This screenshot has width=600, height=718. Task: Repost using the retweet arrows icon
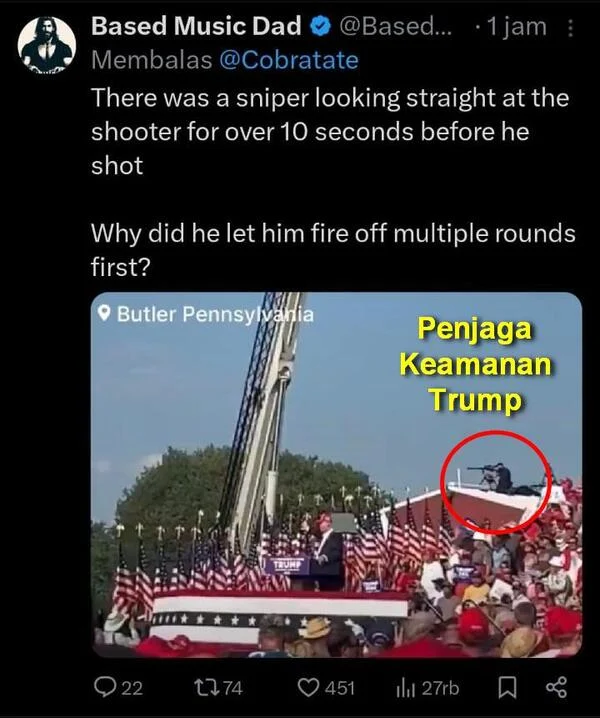pyautogui.click(x=204, y=687)
